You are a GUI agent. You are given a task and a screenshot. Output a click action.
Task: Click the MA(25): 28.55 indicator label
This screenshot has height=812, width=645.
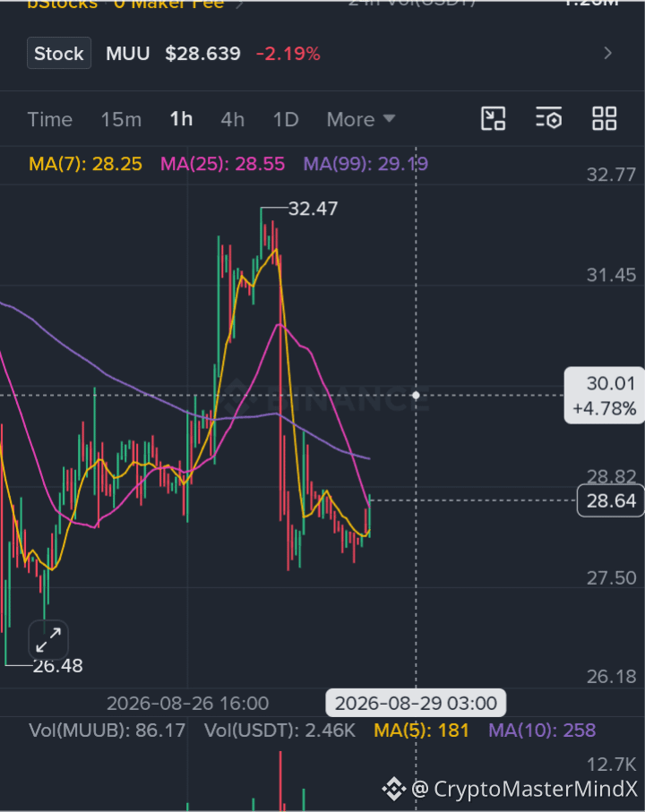pyautogui.click(x=223, y=164)
